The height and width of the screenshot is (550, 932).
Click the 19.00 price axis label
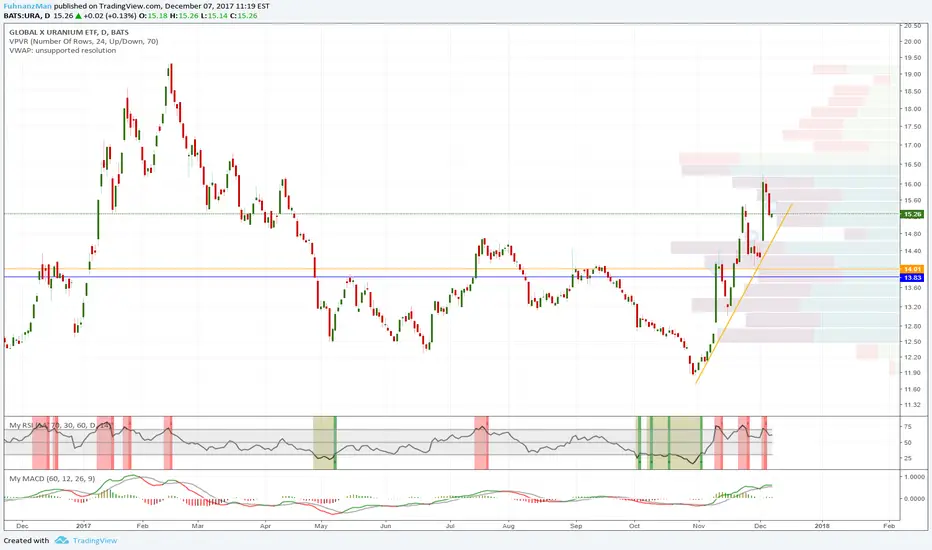pos(912,74)
